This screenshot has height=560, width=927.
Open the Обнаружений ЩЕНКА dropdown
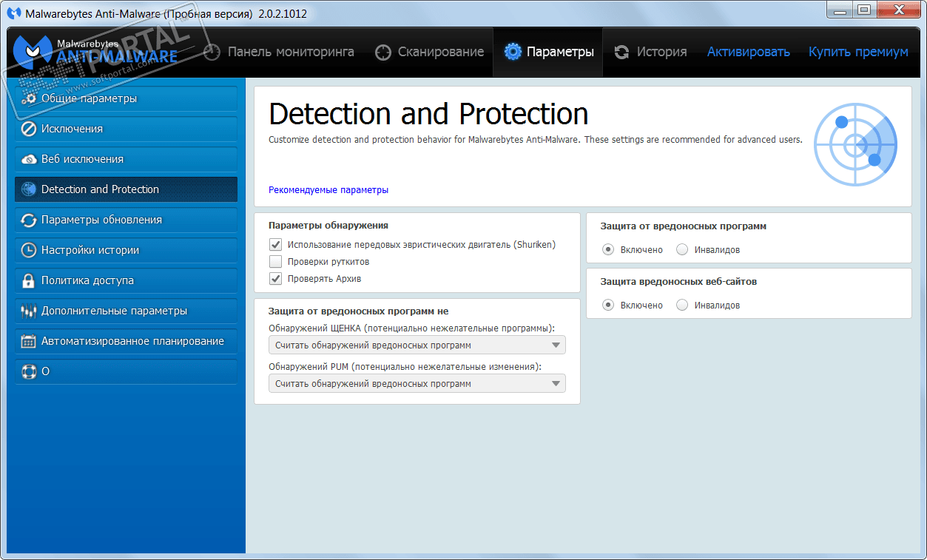[x=417, y=345]
